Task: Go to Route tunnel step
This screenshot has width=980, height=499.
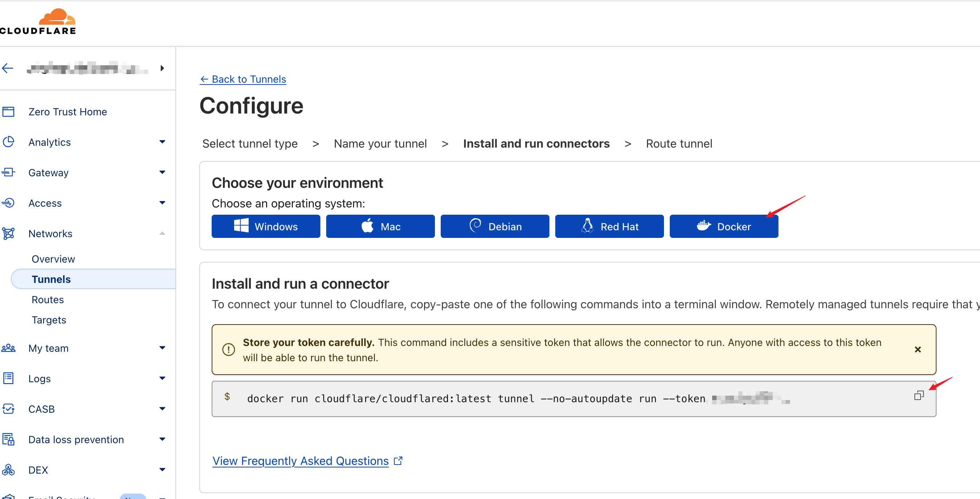Action: coord(679,144)
